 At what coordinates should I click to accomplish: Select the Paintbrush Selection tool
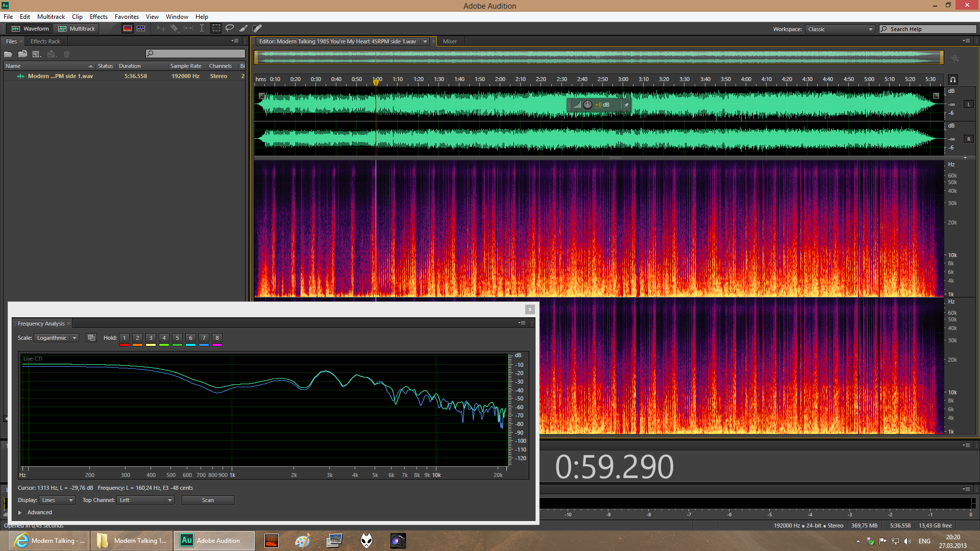tap(243, 29)
